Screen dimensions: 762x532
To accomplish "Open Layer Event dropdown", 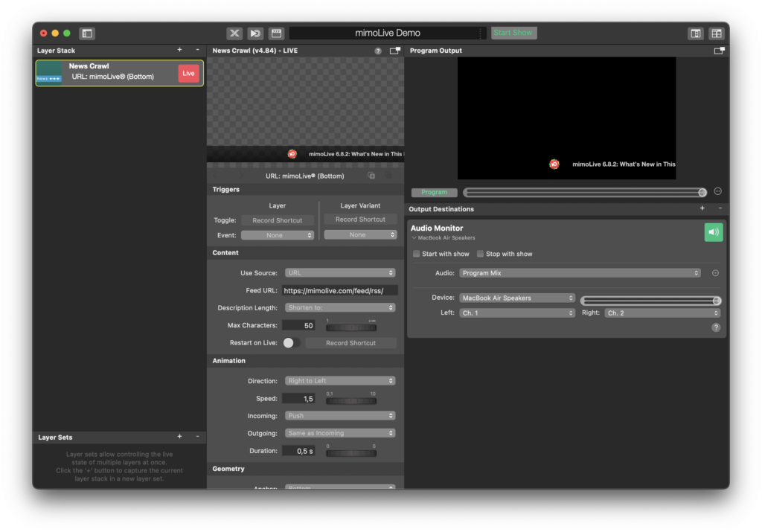I will coord(278,235).
